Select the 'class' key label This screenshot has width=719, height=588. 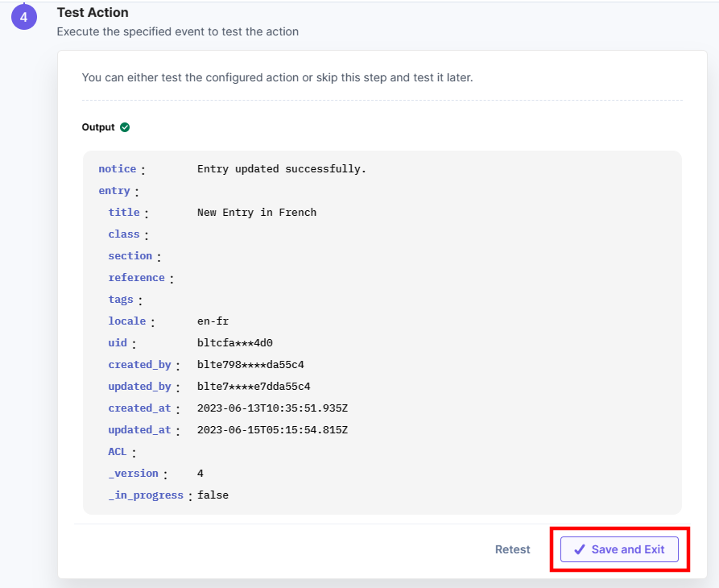[x=124, y=234]
